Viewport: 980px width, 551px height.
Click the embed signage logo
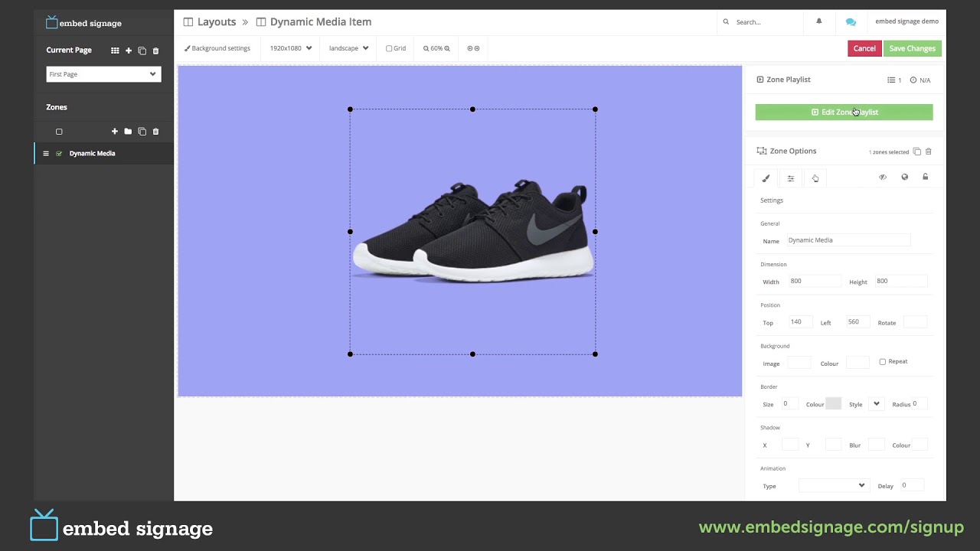click(83, 23)
